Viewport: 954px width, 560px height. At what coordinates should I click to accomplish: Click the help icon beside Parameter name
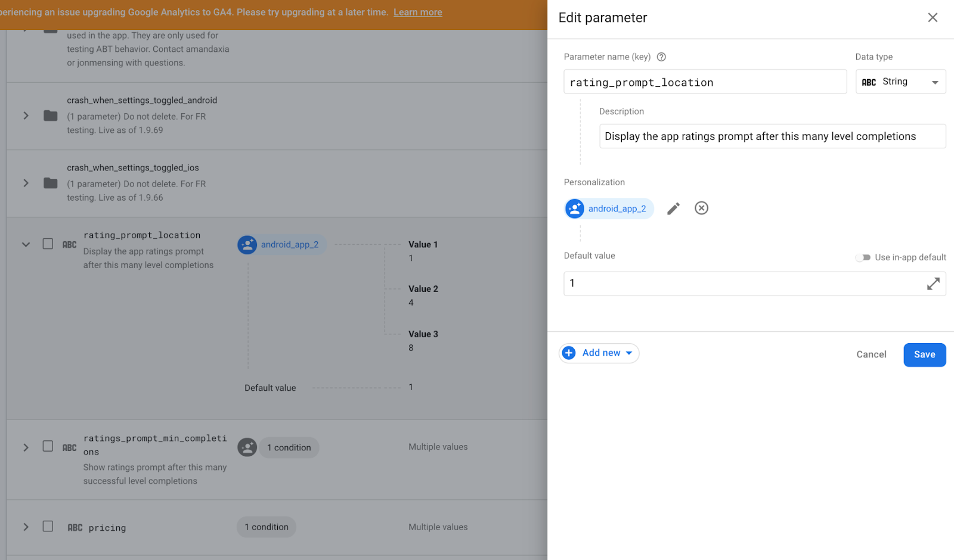661,57
